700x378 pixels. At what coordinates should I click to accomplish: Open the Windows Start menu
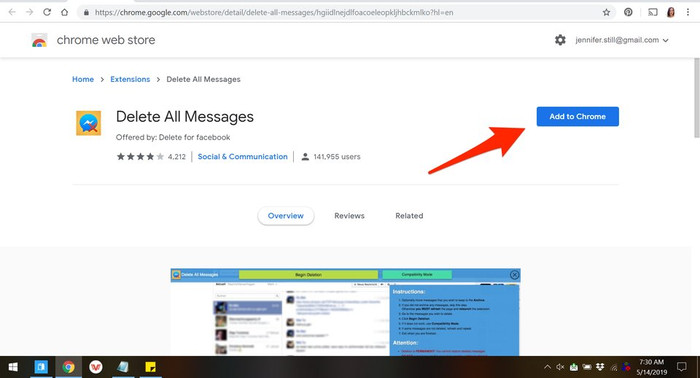(x=13, y=367)
